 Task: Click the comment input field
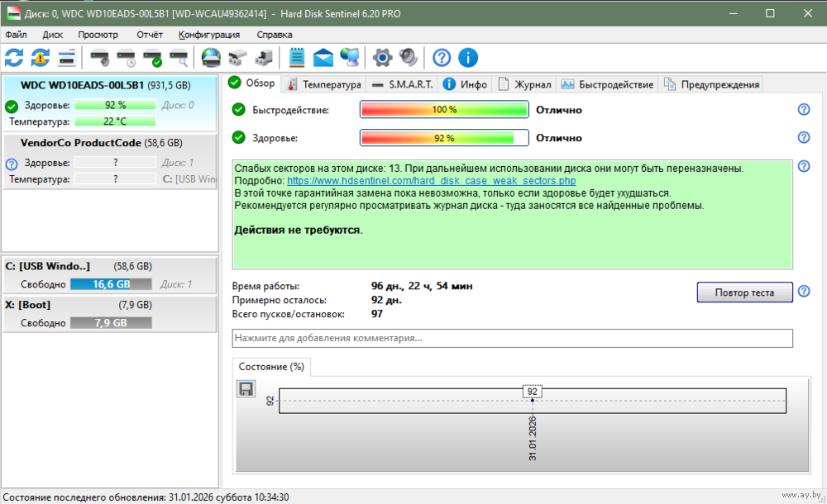512,338
